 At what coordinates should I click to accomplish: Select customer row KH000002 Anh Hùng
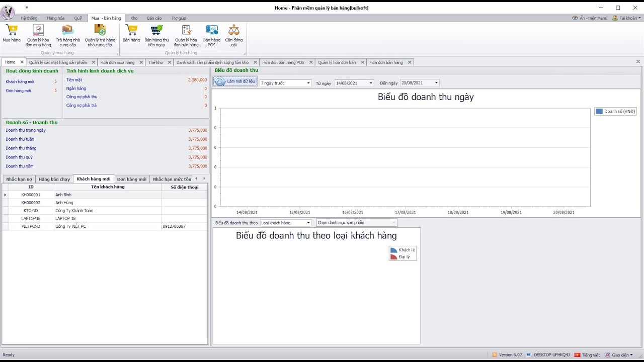pos(105,203)
